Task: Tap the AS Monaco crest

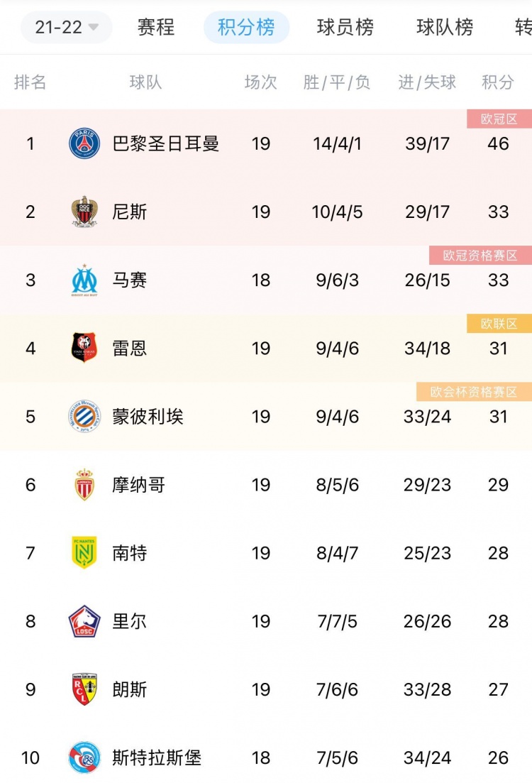Action: [84, 485]
